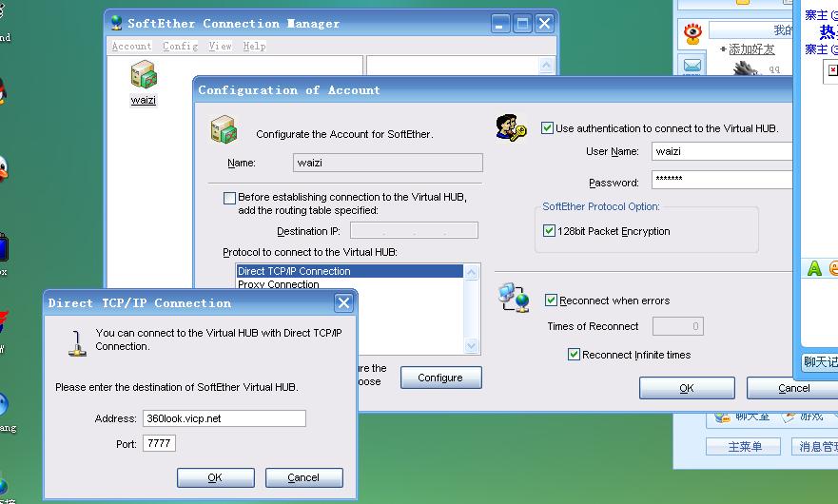
Task: Click the mail envelope icon in chat window
Action: (692, 66)
